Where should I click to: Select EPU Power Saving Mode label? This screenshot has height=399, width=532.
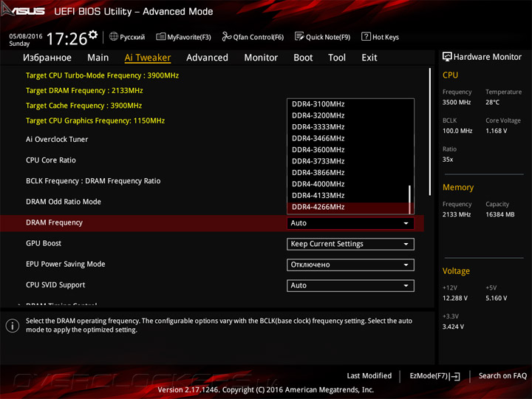[66, 264]
